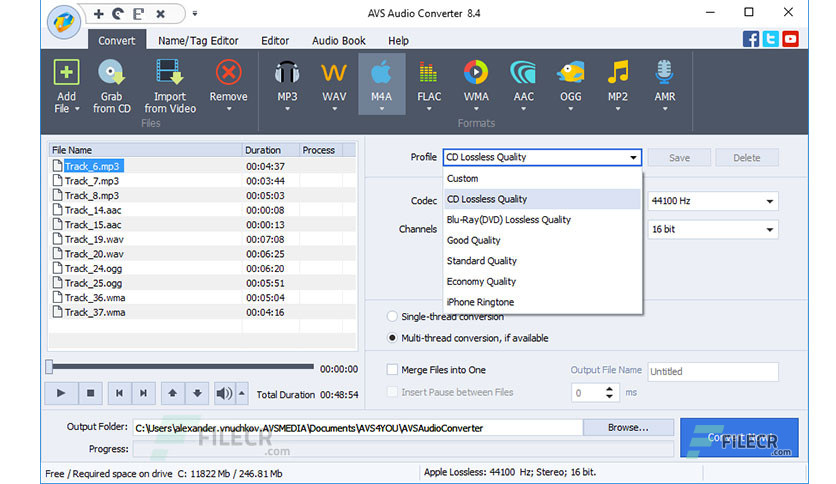Open the Name/Tag Editor tab

tap(198, 41)
